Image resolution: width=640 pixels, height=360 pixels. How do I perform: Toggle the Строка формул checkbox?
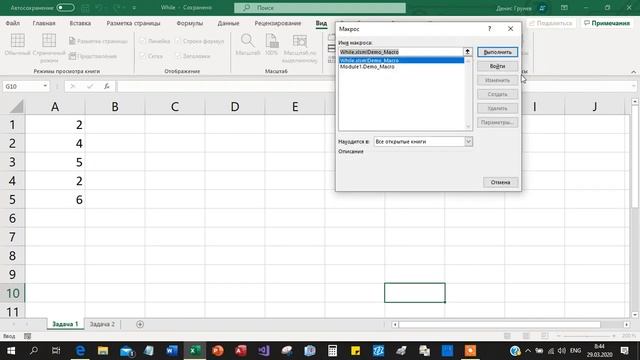pyautogui.click(x=178, y=41)
